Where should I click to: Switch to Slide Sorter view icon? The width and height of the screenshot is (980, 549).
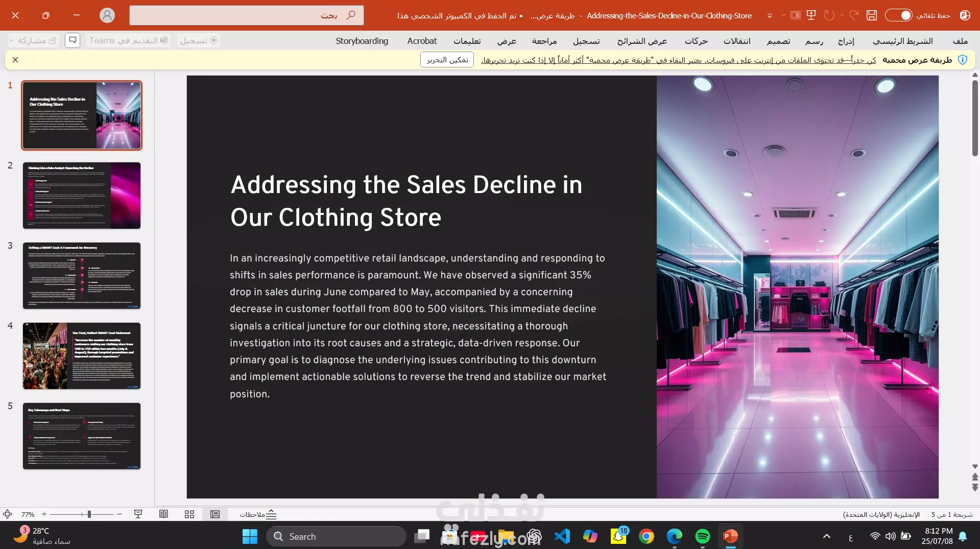[x=189, y=514]
